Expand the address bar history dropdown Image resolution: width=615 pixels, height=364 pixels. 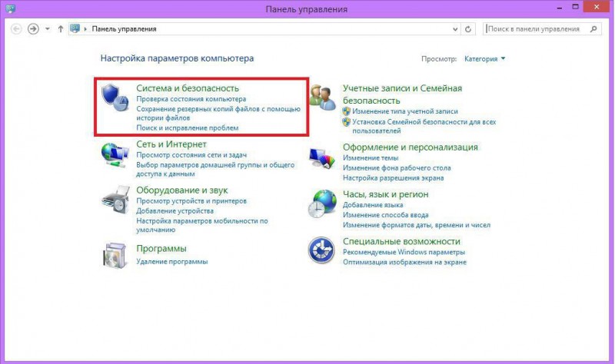click(455, 29)
